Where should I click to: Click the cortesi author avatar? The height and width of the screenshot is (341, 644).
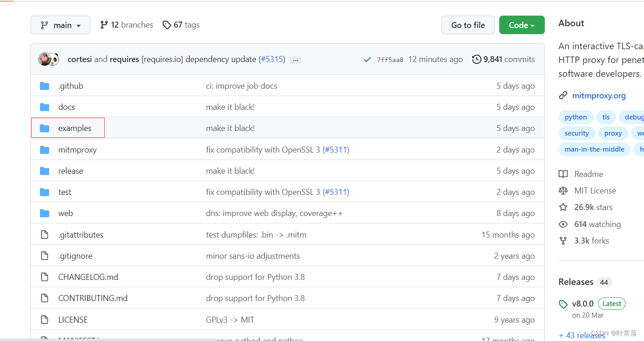(x=44, y=59)
